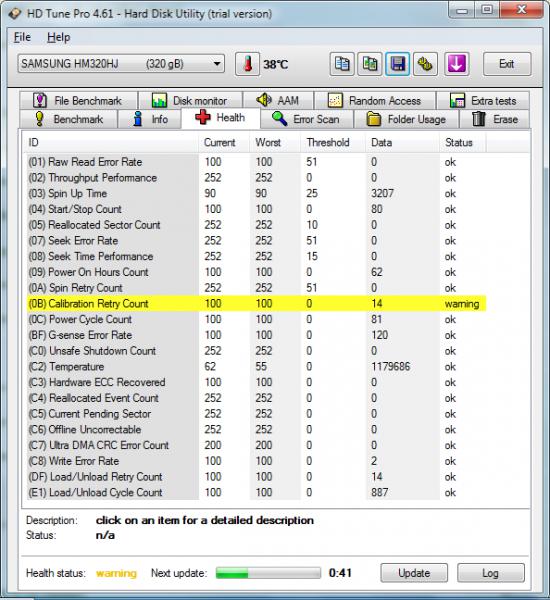The height and width of the screenshot is (600, 550).
Task: Switch to the Error Scan tab
Action: (x=307, y=119)
